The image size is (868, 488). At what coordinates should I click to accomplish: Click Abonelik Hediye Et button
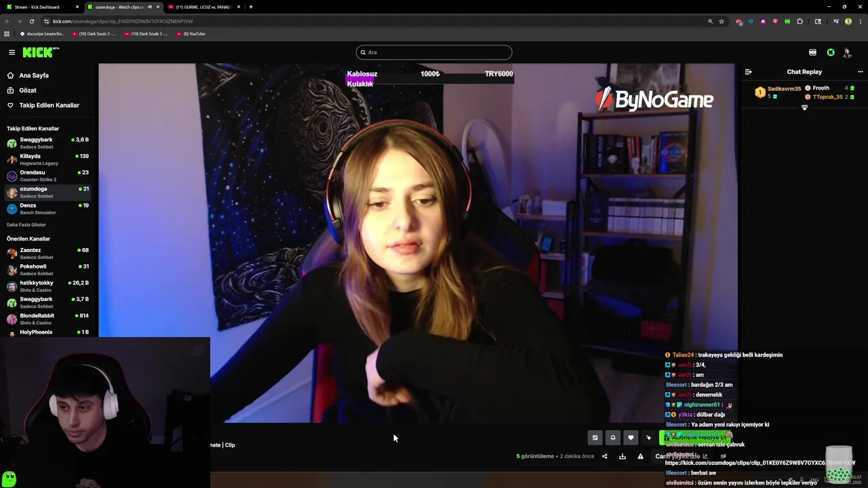(695, 438)
